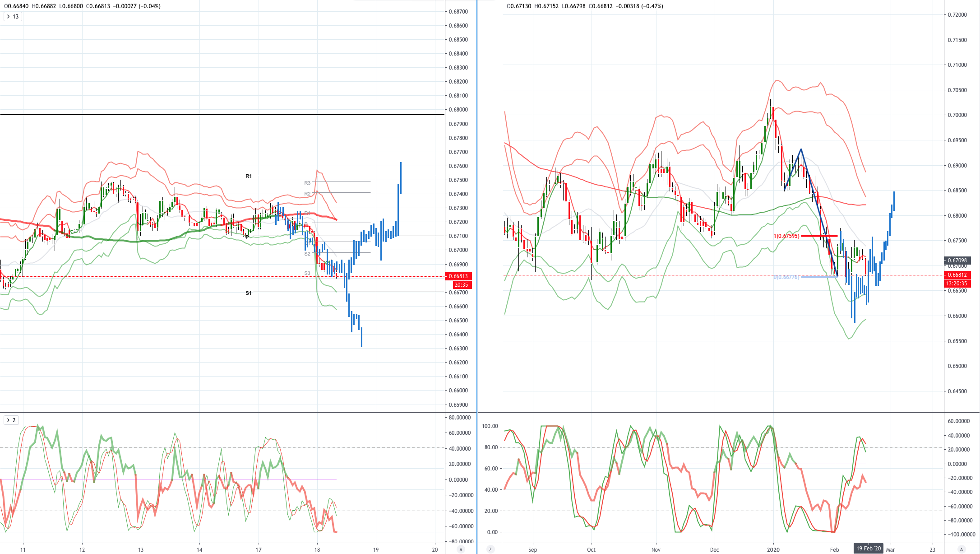Click the 'Mar' label on right time axis
The image size is (980, 554).
coord(890,549)
